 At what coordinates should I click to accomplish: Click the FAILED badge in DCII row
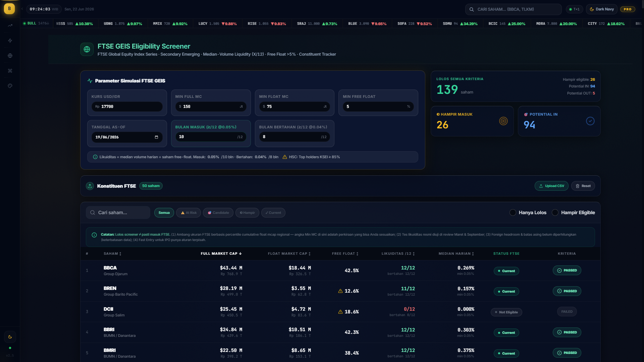coord(567,312)
